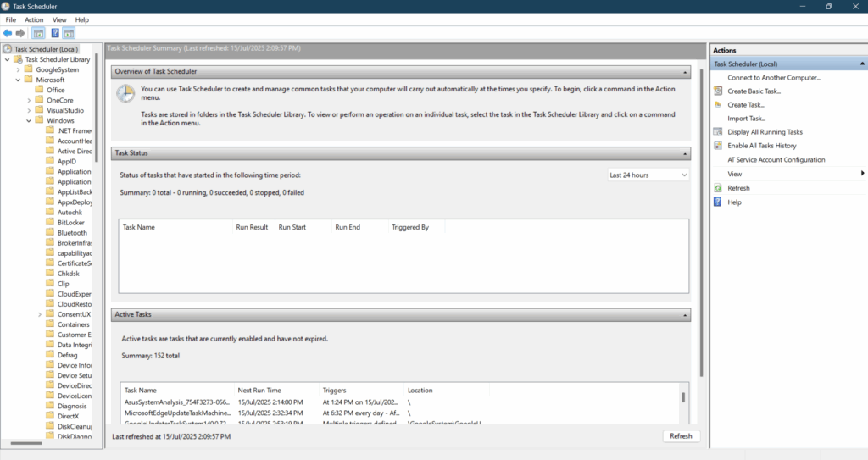This screenshot has height=460, width=868.
Task: Expand the ConsentUX tree node
Action: tap(40, 314)
